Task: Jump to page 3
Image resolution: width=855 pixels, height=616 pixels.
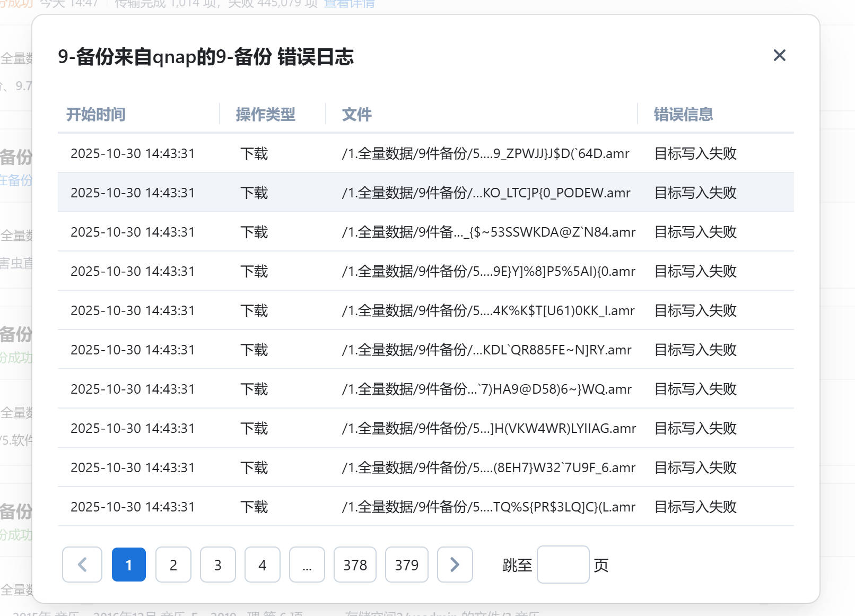Action: (218, 565)
